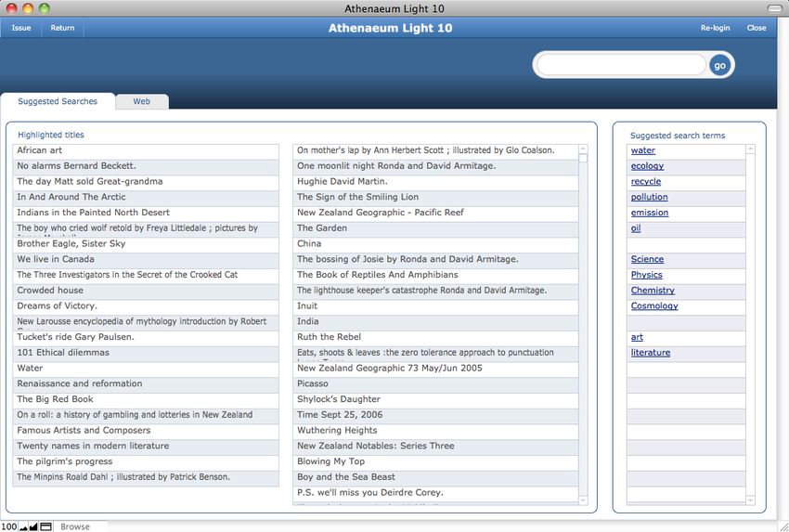
Task: Select the Suggested Searches tab
Action: click(58, 101)
